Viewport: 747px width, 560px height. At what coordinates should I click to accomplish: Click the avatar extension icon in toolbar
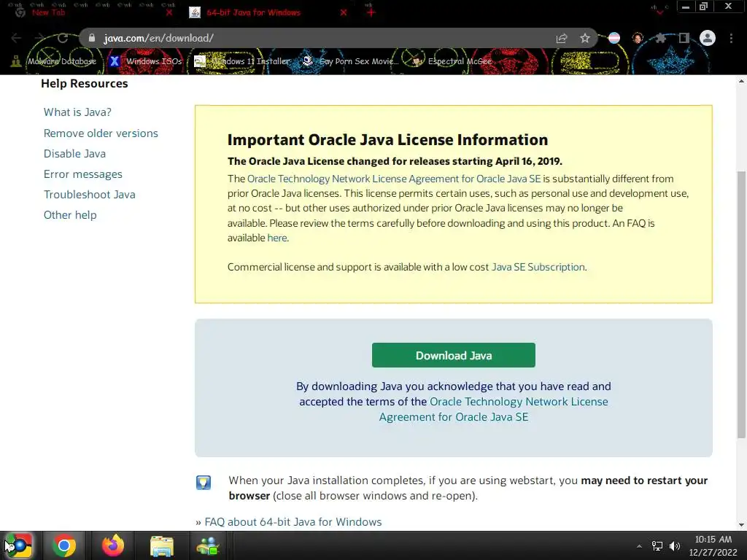(638, 38)
